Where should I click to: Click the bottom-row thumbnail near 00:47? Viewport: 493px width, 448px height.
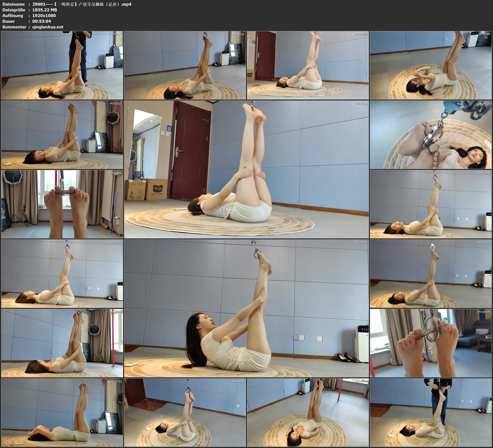point(308,412)
